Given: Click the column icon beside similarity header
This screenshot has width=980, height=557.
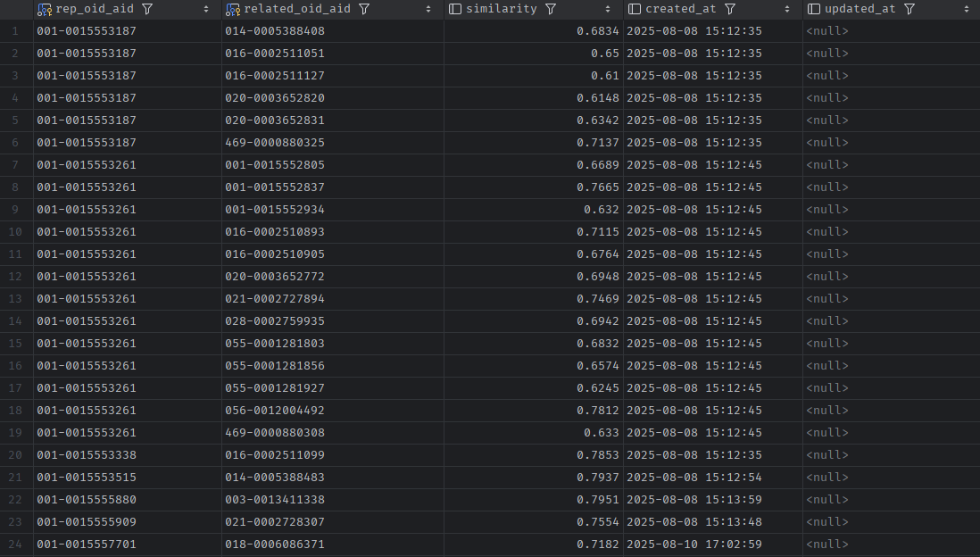Looking at the screenshot, I should pyautogui.click(x=455, y=9).
